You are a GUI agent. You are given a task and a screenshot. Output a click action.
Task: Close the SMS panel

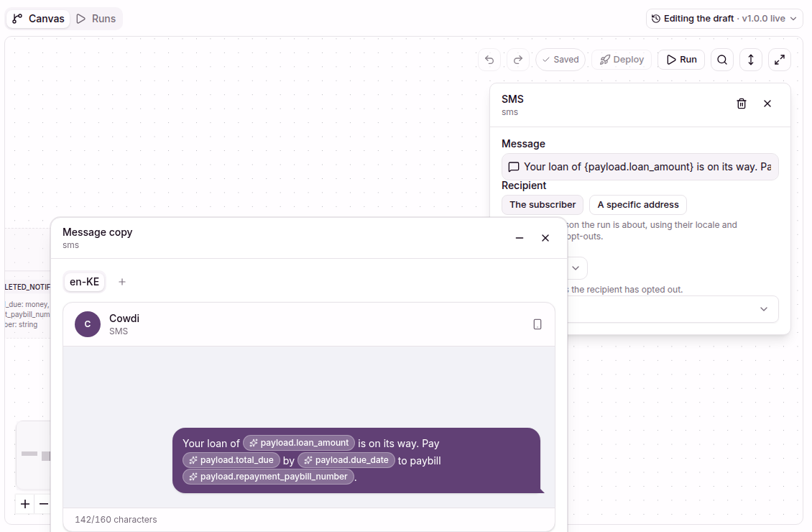pyautogui.click(x=767, y=104)
